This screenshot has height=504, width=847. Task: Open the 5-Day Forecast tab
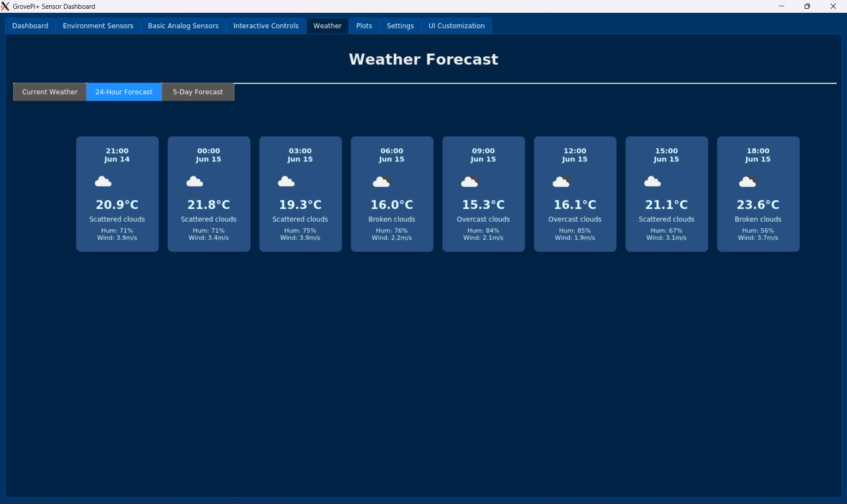tap(198, 92)
